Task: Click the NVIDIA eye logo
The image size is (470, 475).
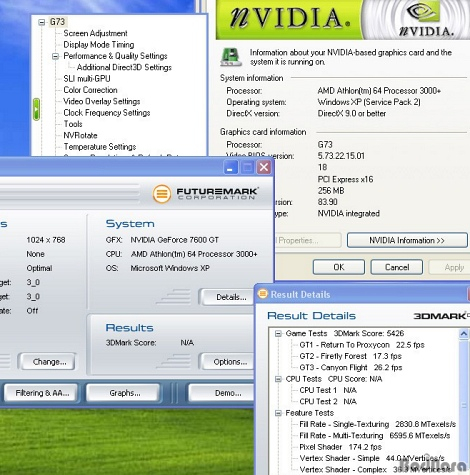Action: click(x=423, y=12)
